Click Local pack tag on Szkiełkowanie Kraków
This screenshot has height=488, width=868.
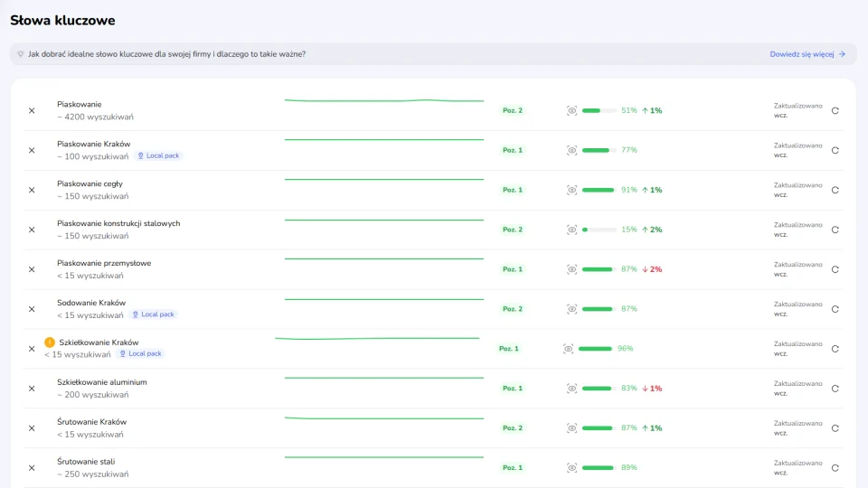tap(141, 353)
